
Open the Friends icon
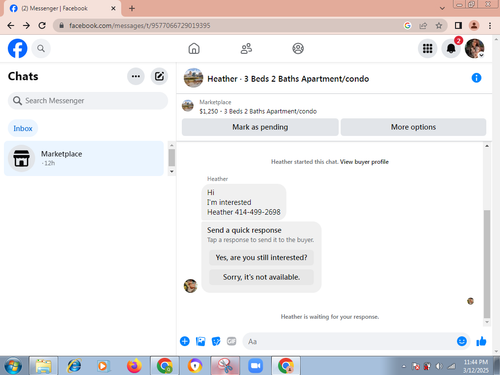pos(246,49)
